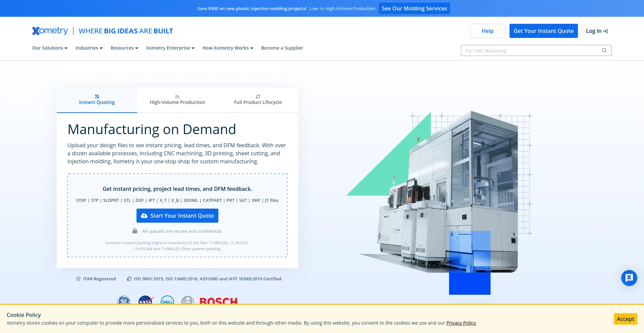
Task: Expand the Our Solutions menu
Action: [x=49, y=48]
